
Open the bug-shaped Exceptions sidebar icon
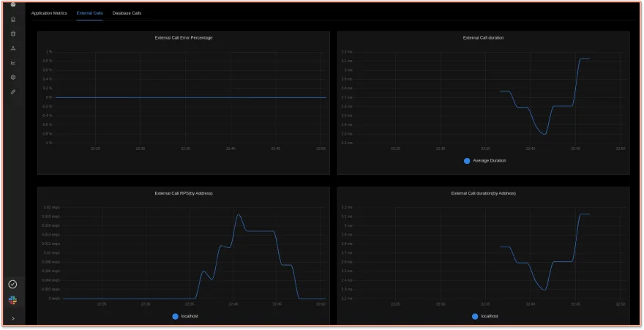click(x=13, y=34)
